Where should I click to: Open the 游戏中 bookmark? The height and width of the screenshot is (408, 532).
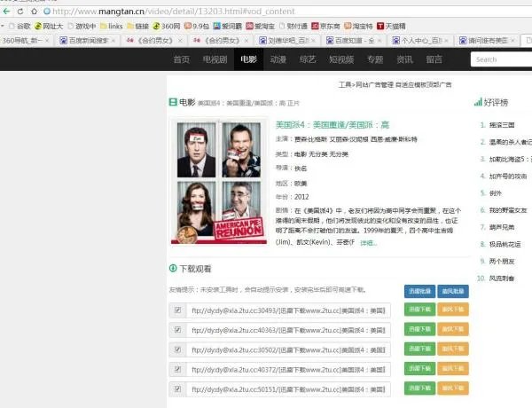[82, 26]
